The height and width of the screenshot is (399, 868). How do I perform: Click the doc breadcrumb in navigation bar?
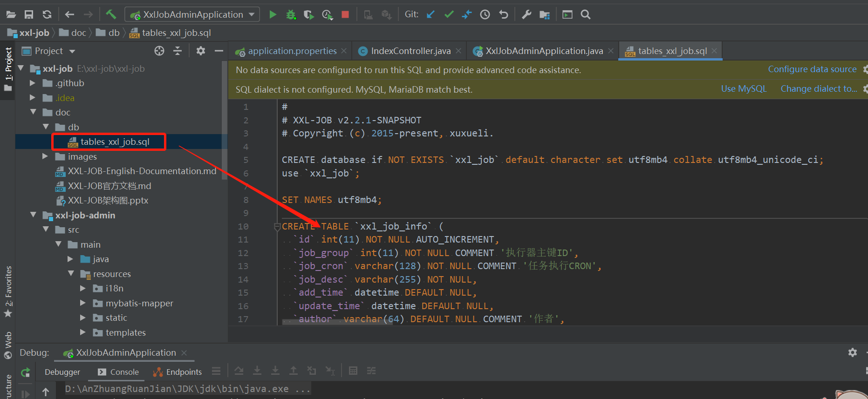click(x=73, y=33)
